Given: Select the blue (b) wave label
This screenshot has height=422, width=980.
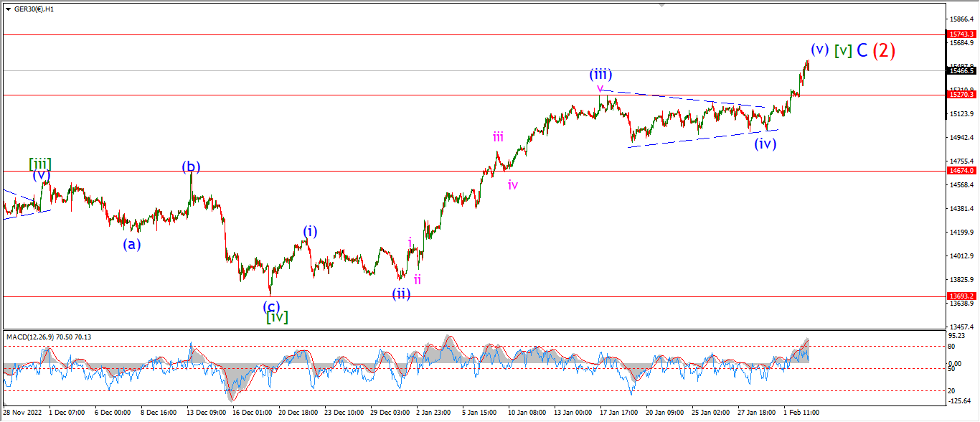Looking at the screenshot, I should coord(191,167).
